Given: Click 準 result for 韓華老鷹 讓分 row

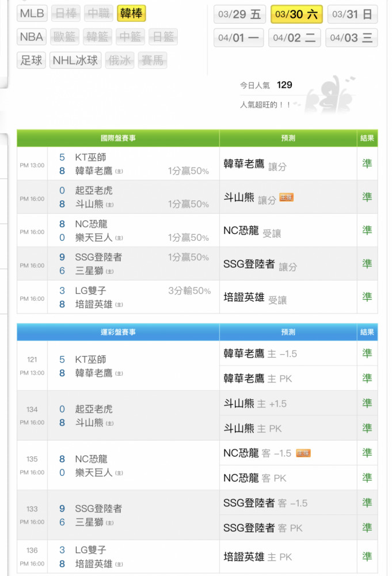Looking at the screenshot, I should pyautogui.click(x=367, y=164).
